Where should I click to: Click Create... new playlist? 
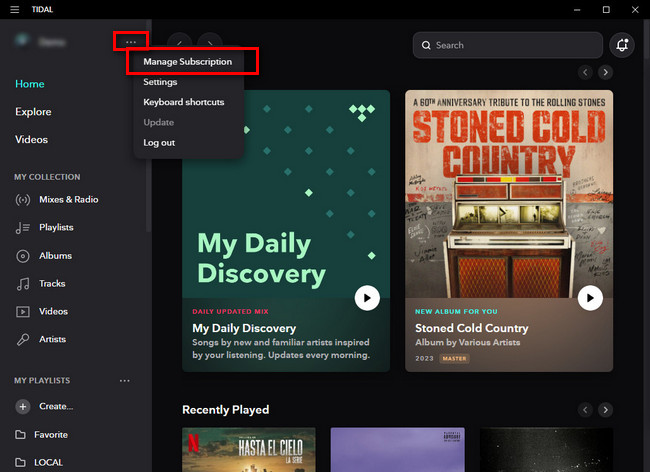[56, 406]
